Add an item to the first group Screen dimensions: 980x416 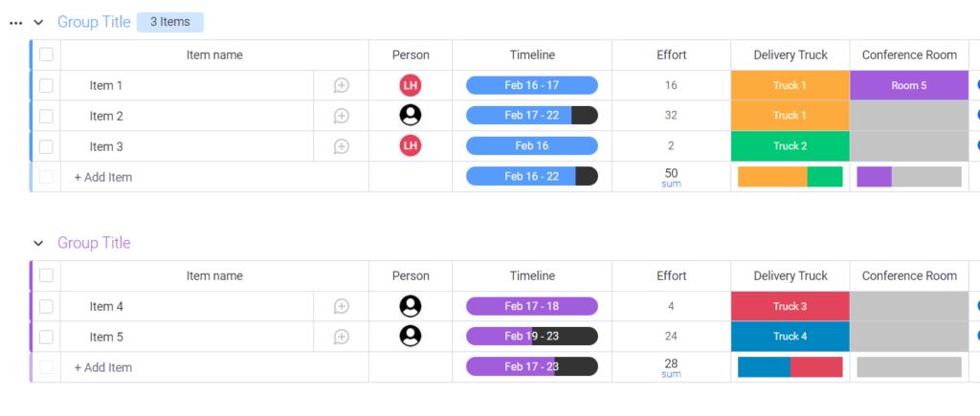click(103, 177)
